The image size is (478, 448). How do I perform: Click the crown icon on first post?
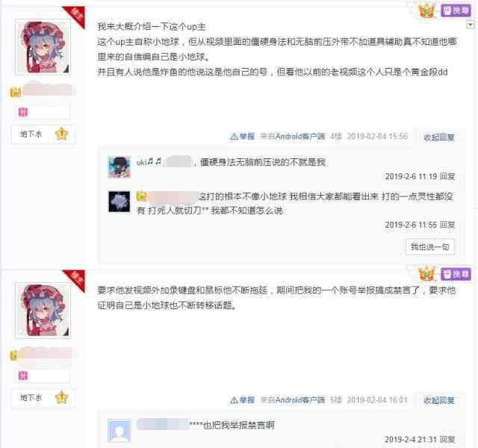tap(426, 10)
